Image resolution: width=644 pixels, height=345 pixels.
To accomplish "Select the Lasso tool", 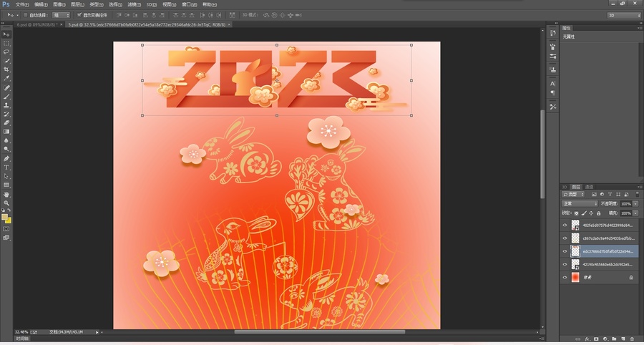I will 6,52.
